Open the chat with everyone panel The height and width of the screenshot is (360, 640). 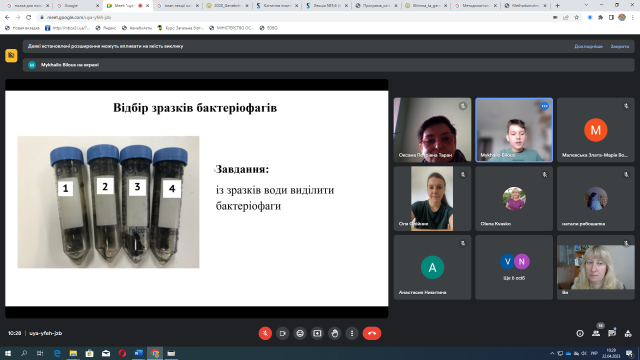(612, 333)
